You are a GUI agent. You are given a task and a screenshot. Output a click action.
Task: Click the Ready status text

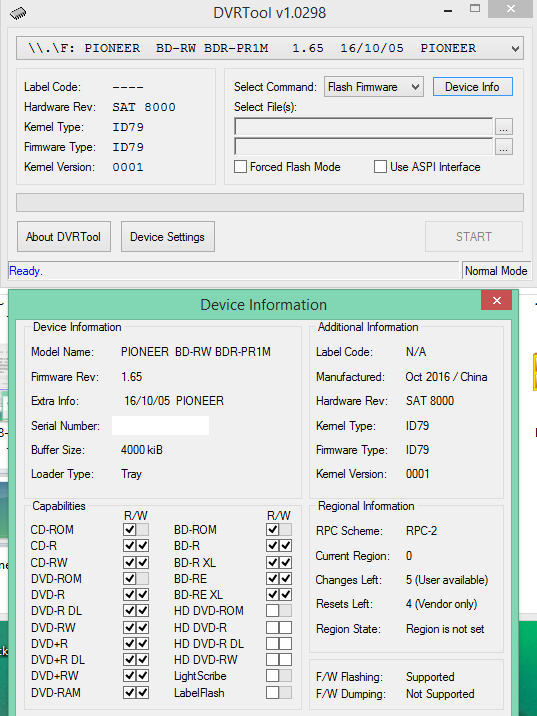click(26, 271)
